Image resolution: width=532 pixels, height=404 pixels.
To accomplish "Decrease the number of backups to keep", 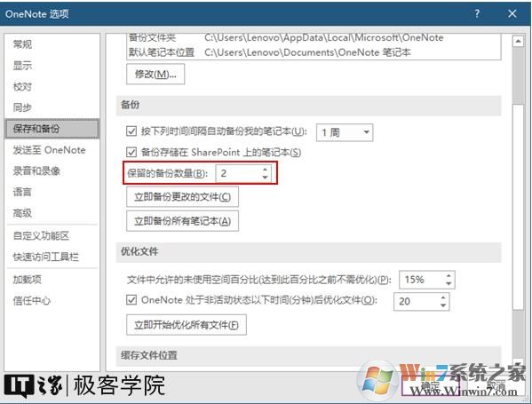I will (266, 178).
